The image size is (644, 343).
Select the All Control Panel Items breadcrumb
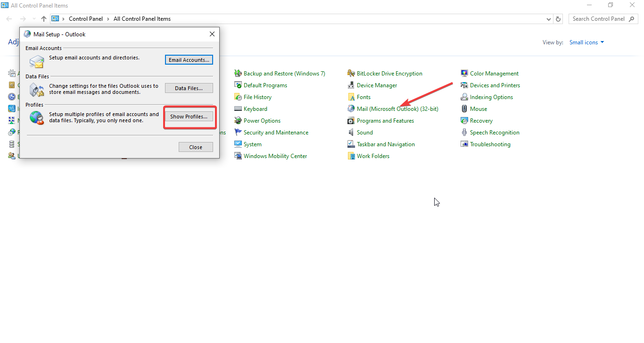click(x=142, y=19)
